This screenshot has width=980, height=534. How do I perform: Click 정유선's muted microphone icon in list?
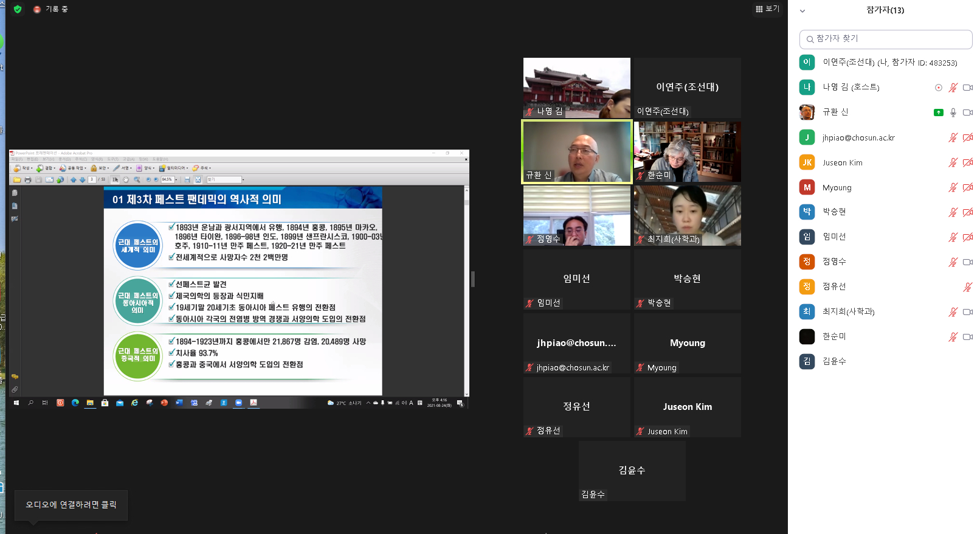(x=967, y=287)
